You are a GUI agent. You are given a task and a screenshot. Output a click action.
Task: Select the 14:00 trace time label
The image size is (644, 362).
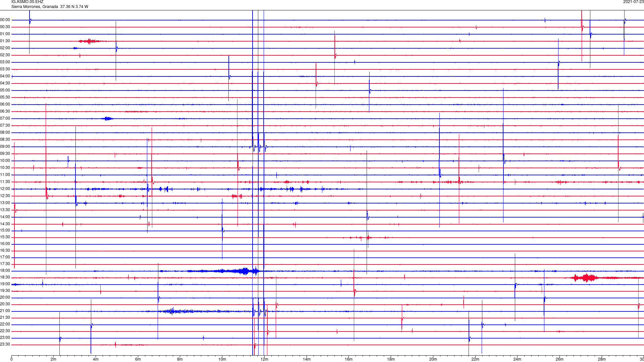(x=5, y=217)
